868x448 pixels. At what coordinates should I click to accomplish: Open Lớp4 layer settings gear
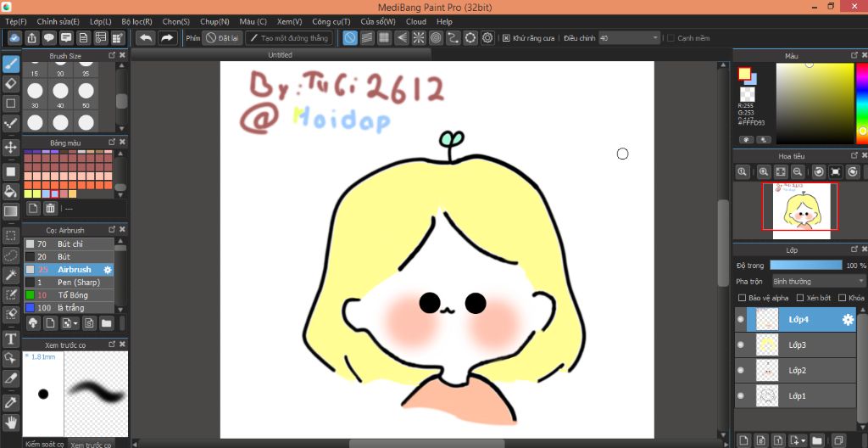coord(848,319)
